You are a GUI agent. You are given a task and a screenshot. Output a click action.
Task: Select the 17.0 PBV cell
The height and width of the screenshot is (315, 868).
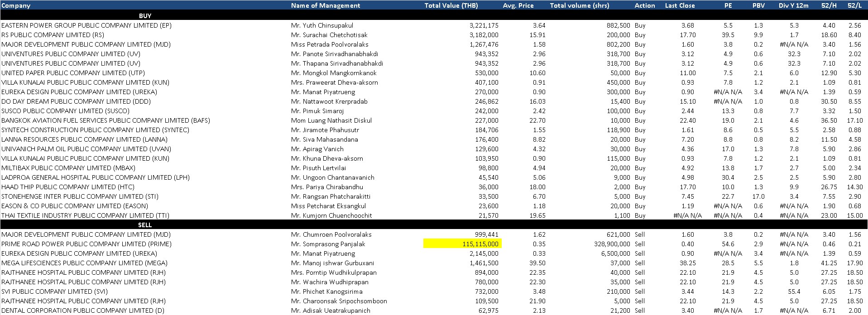pos(758,196)
